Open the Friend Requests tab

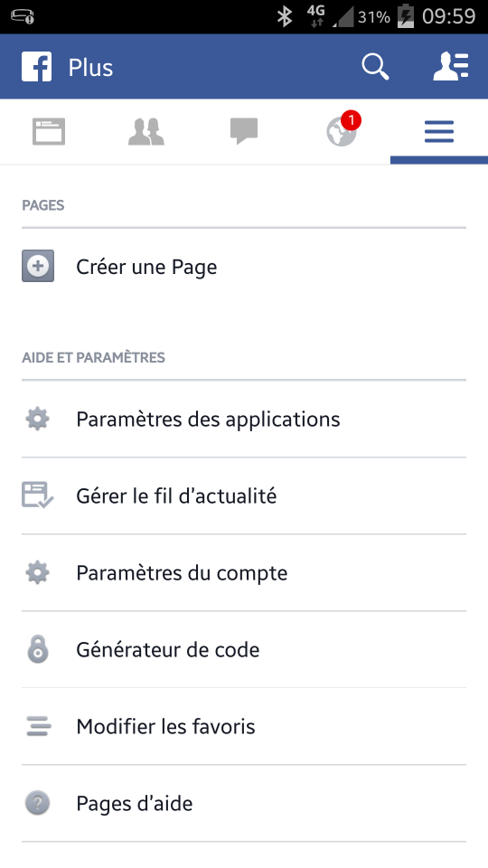click(146, 132)
